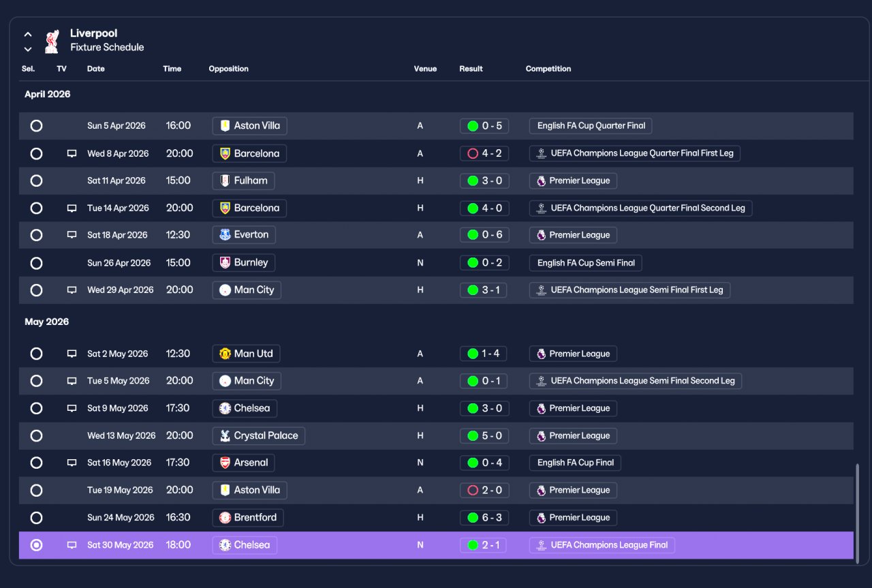Click TV icon on Tue 14 Apr row
Viewport: 872px width, 588px height.
(x=72, y=208)
